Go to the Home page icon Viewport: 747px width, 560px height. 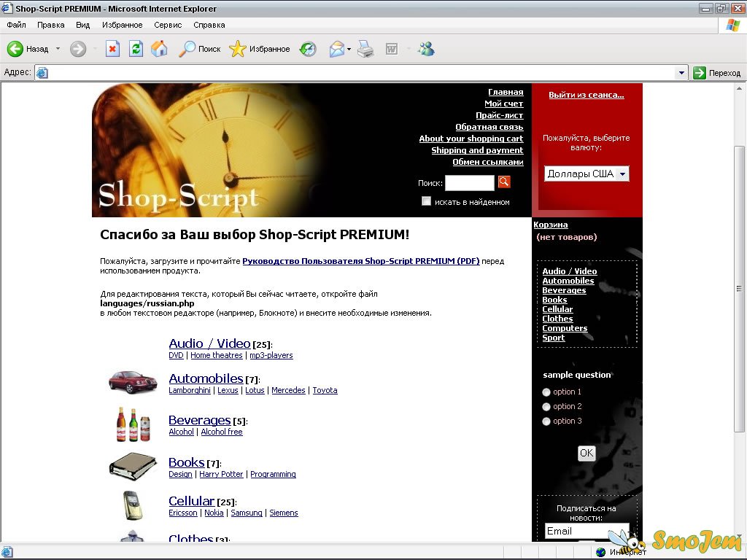coord(159,49)
